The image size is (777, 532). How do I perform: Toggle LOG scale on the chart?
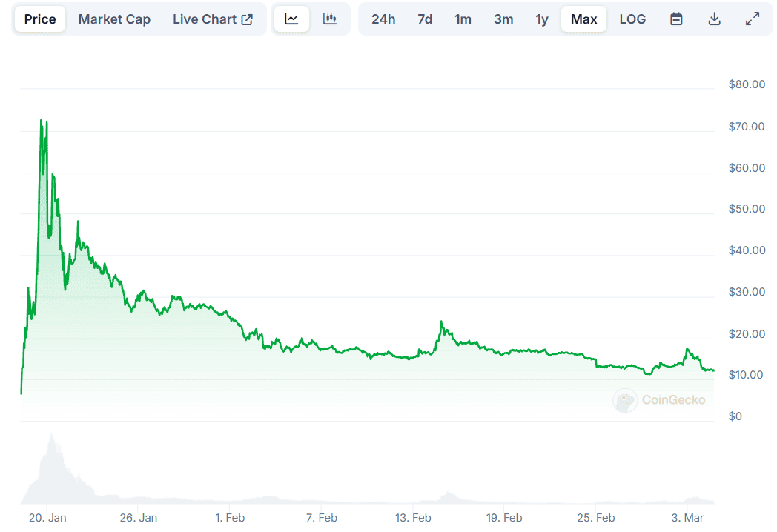[x=632, y=19]
